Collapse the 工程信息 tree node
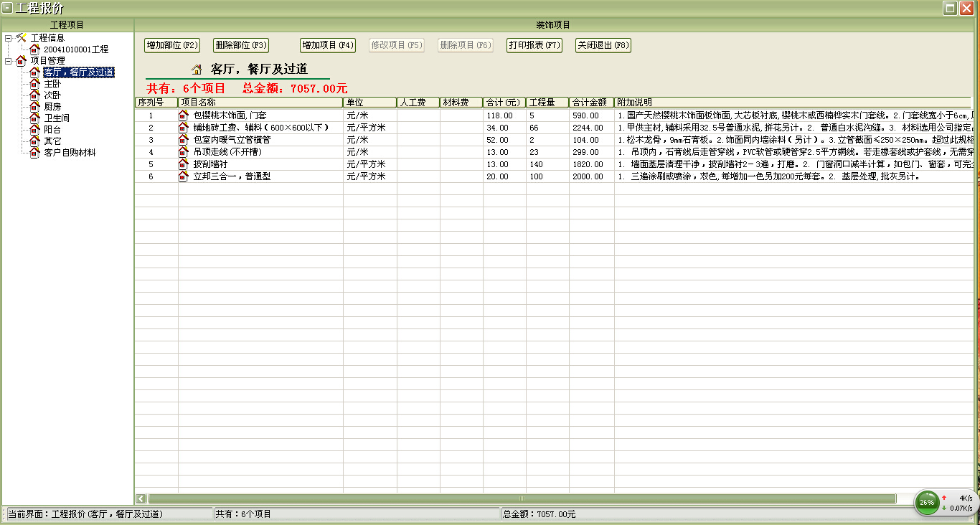The image size is (980, 525). pyautogui.click(x=8, y=37)
